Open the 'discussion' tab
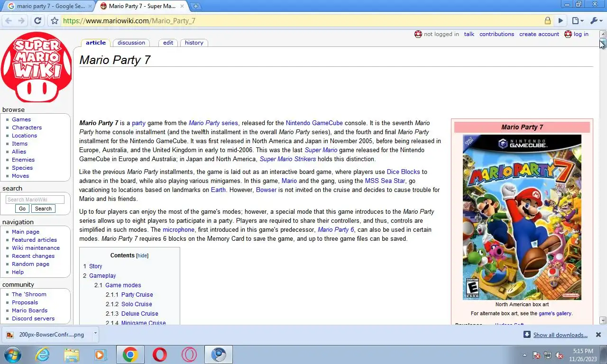 click(x=131, y=43)
